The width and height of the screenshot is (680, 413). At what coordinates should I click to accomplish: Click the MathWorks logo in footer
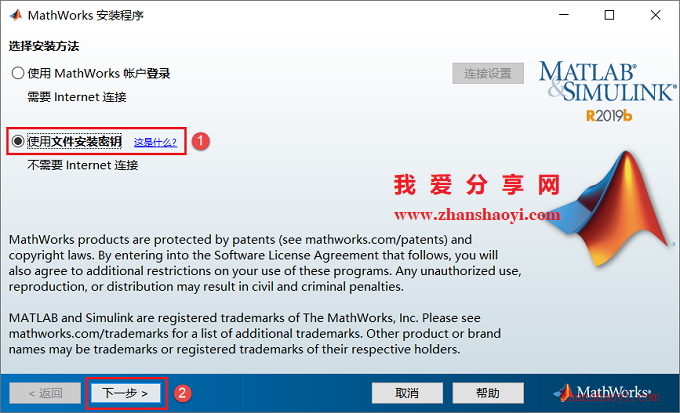click(602, 393)
